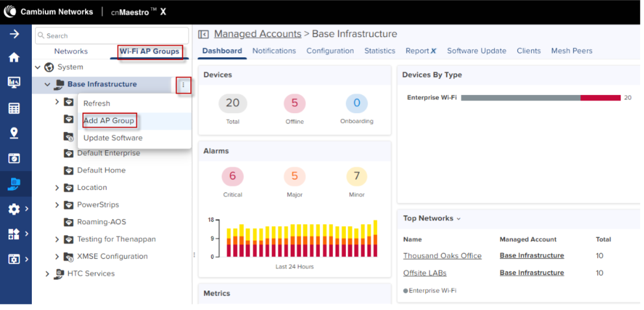Open the Notifications tab
Screen dimensions: 644x310
[274, 51]
